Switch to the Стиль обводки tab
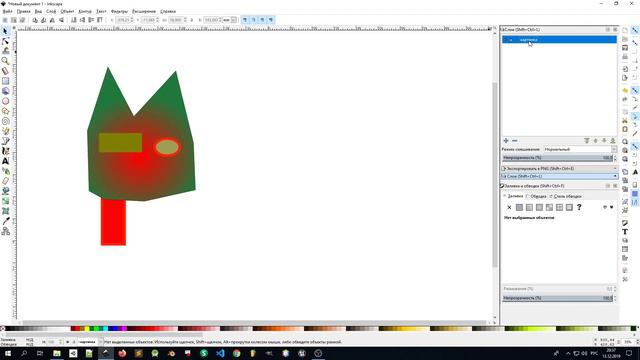The image size is (640, 360). pyautogui.click(x=566, y=196)
